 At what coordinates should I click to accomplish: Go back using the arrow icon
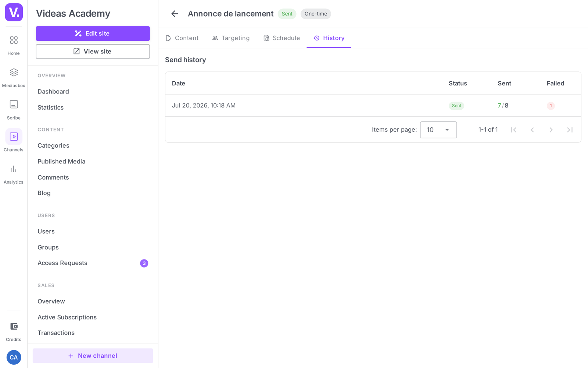pyautogui.click(x=175, y=14)
